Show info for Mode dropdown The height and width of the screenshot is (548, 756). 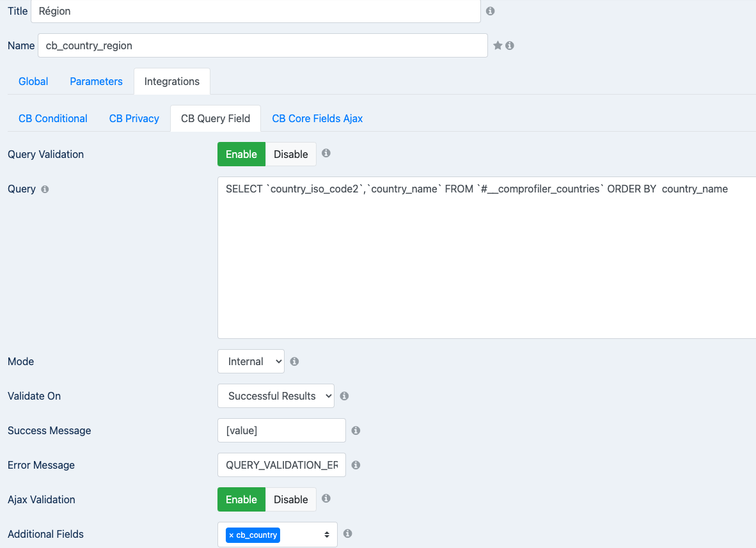(294, 361)
